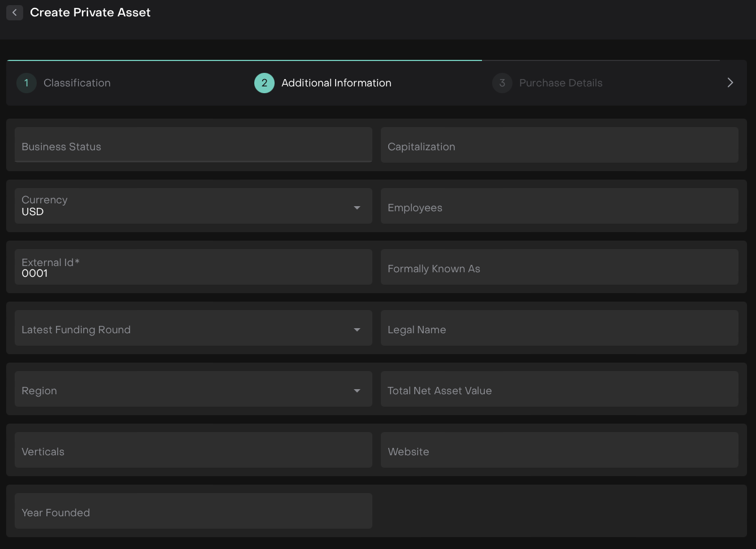Switch to the Purchase Details step
This screenshot has width=756, height=549.
[x=561, y=83]
